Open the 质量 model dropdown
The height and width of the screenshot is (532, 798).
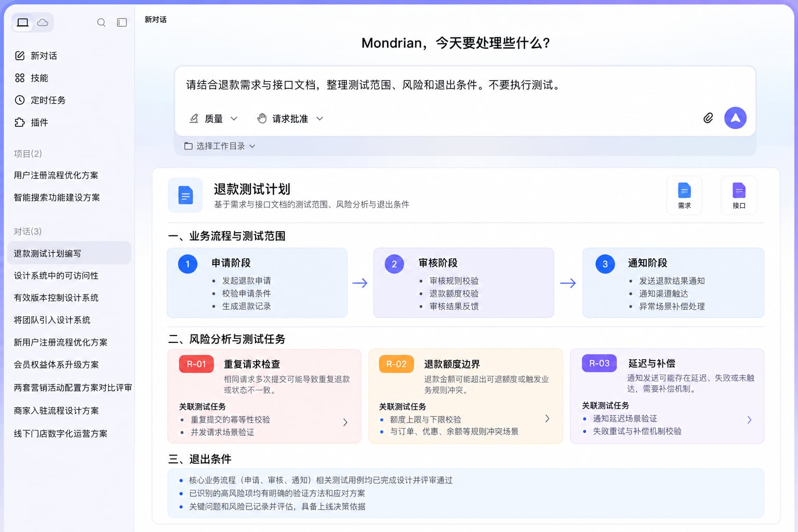(213, 119)
